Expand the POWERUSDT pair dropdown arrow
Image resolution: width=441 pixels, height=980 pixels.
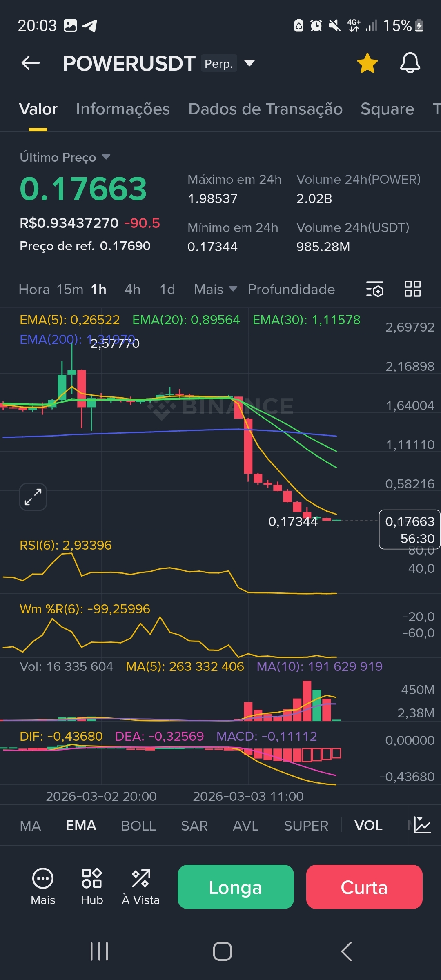(x=249, y=63)
